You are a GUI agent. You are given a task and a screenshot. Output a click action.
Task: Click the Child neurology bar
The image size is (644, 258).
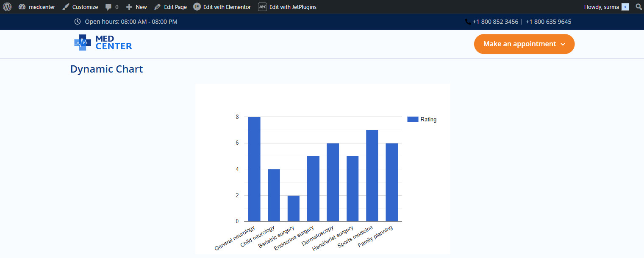274,195
